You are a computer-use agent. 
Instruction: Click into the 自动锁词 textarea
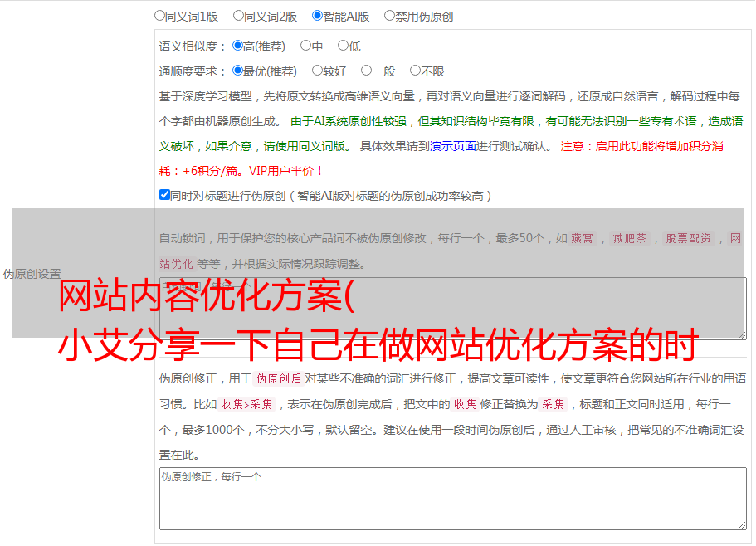coord(453,309)
